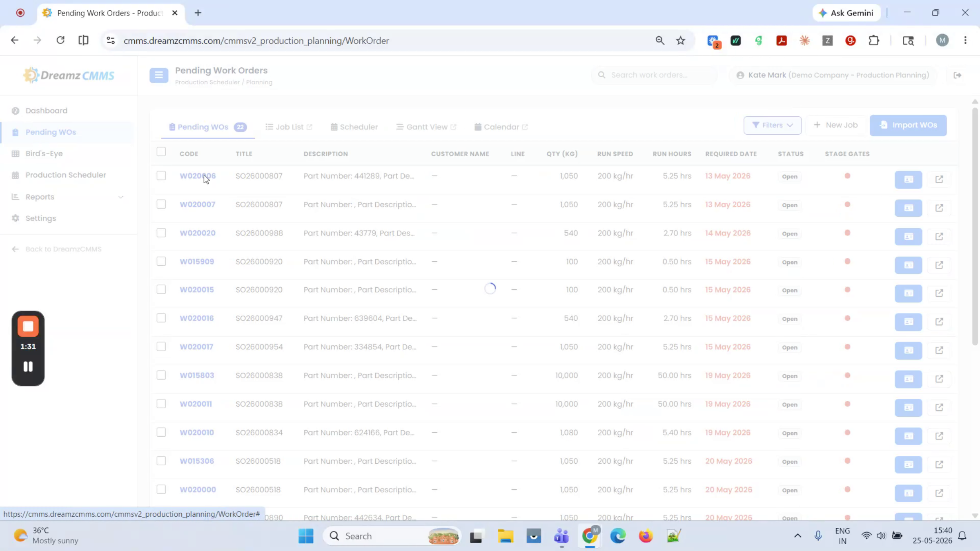Screen dimensions: 980x551
Task: Select checkbox for work order W015803
Action: click(161, 375)
